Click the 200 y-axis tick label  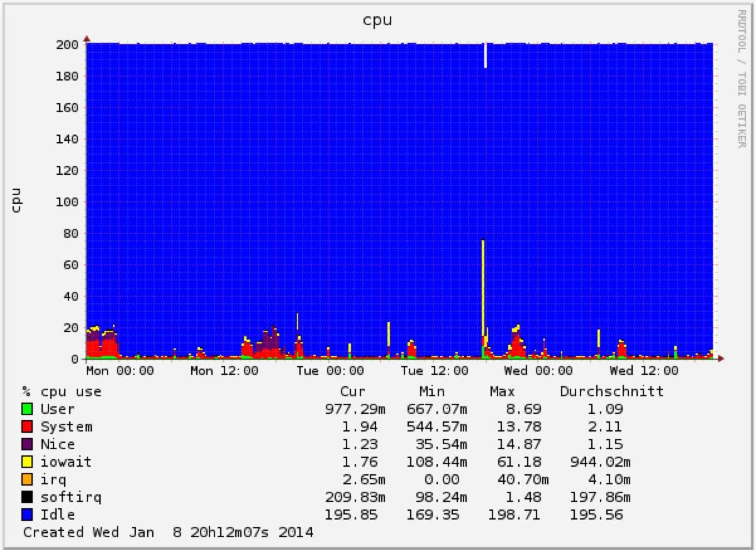67,45
